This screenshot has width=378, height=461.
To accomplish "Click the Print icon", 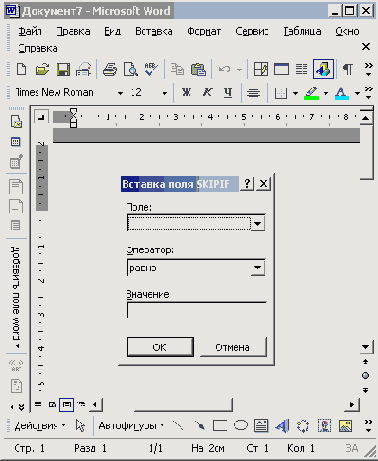I will [x=110, y=69].
